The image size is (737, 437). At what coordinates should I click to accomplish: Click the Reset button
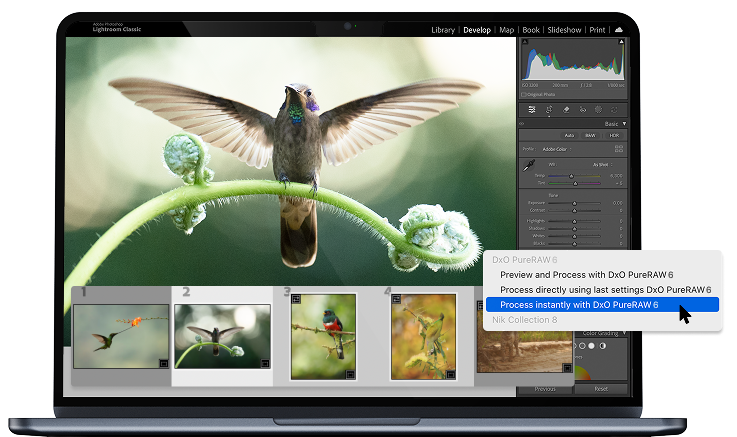602,388
